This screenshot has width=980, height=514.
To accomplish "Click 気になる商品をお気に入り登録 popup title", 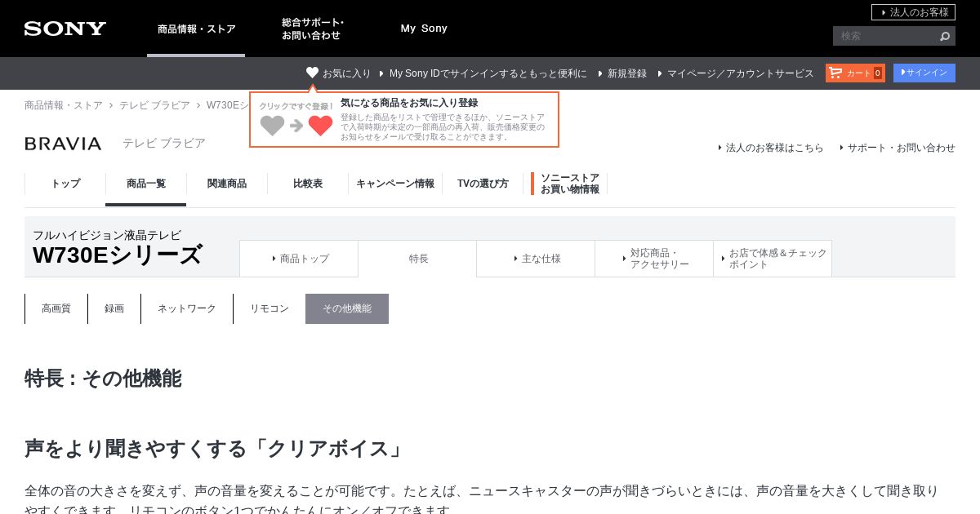I will click(x=409, y=103).
